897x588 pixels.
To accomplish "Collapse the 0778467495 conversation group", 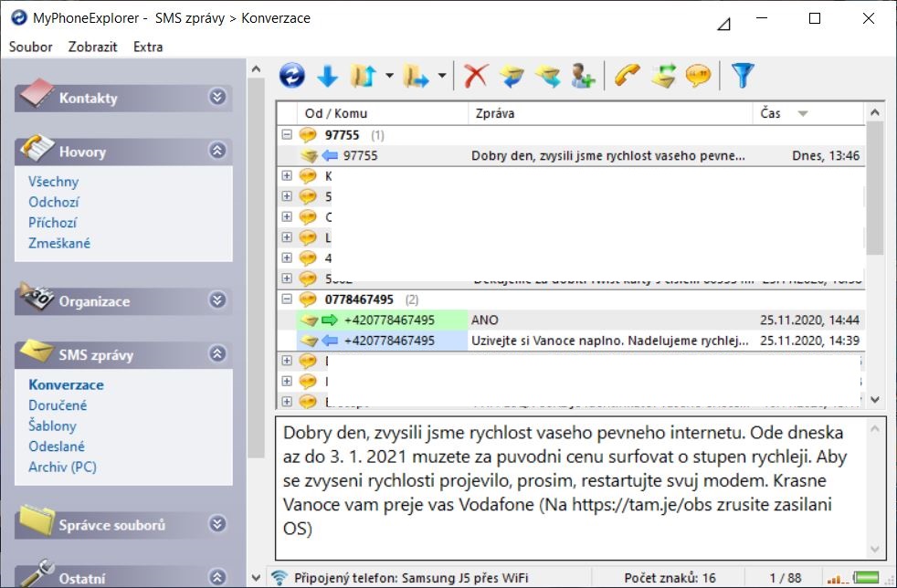I will click(287, 299).
